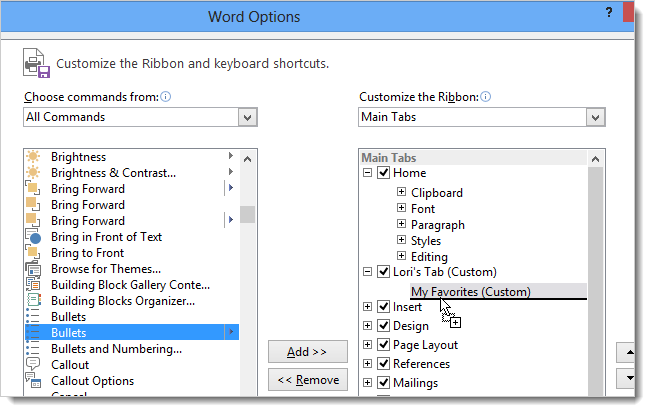Screen dimensions: 650x412
Task: Click the Callout Options icon
Action: pyautogui.click(x=33, y=380)
